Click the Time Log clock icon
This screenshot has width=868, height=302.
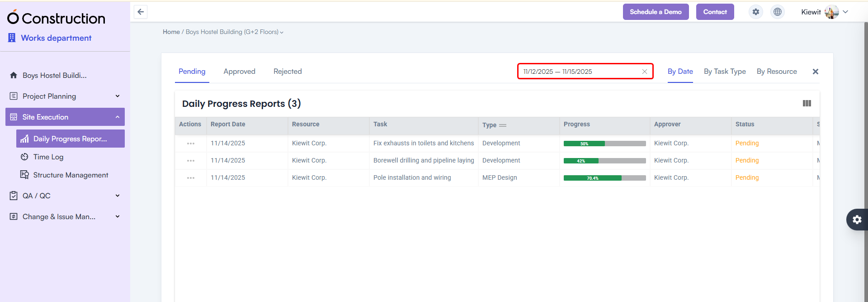click(24, 157)
